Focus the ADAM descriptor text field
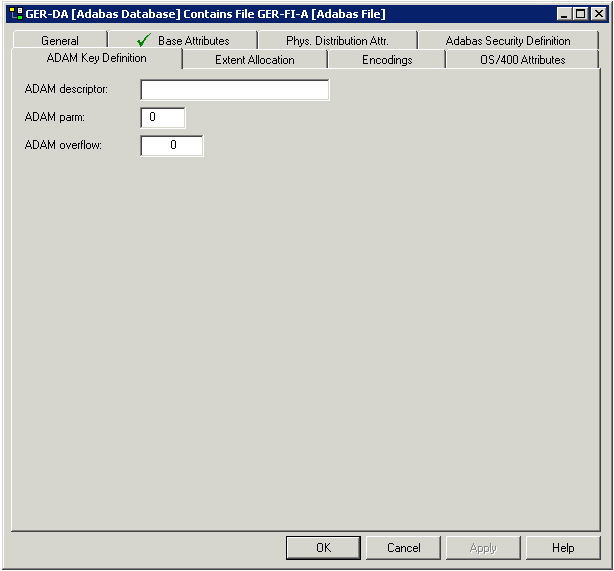Image resolution: width=614 pixels, height=571 pixels. click(x=234, y=90)
